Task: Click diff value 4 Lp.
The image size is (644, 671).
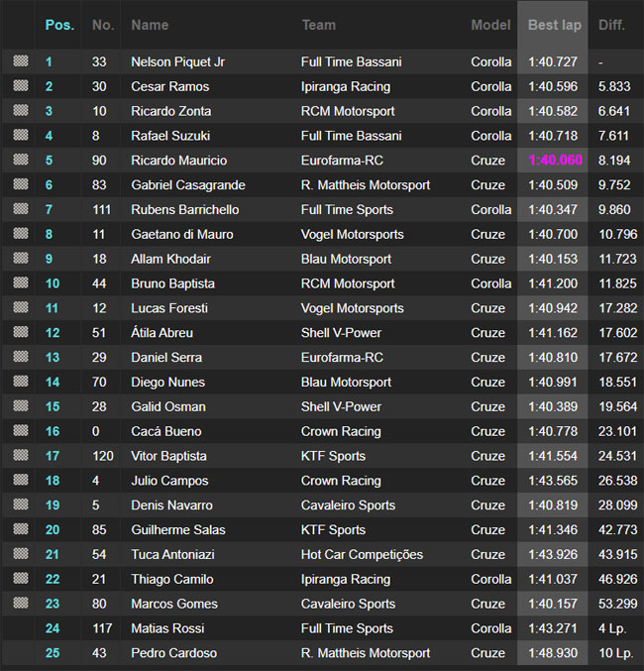Action: pos(612,628)
